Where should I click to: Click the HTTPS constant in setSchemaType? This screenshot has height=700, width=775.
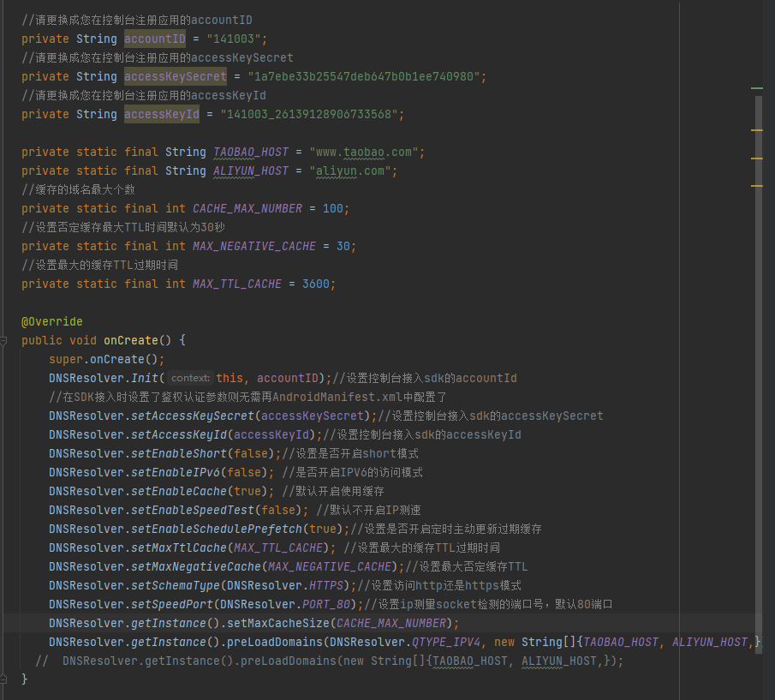tap(326, 585)
